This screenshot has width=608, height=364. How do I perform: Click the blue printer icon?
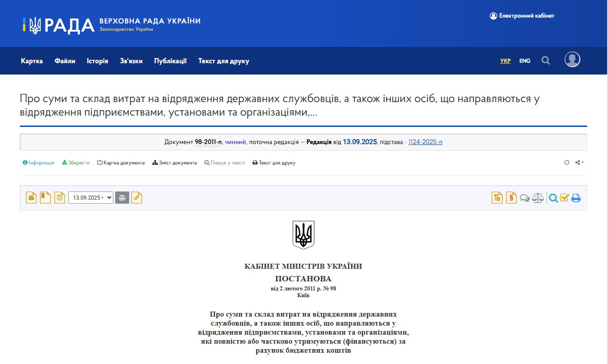coord(576,198)
